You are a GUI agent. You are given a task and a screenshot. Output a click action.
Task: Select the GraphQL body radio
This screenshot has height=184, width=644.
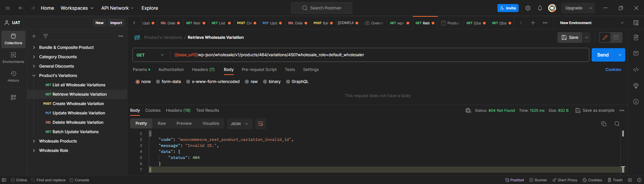coord(288,82)
